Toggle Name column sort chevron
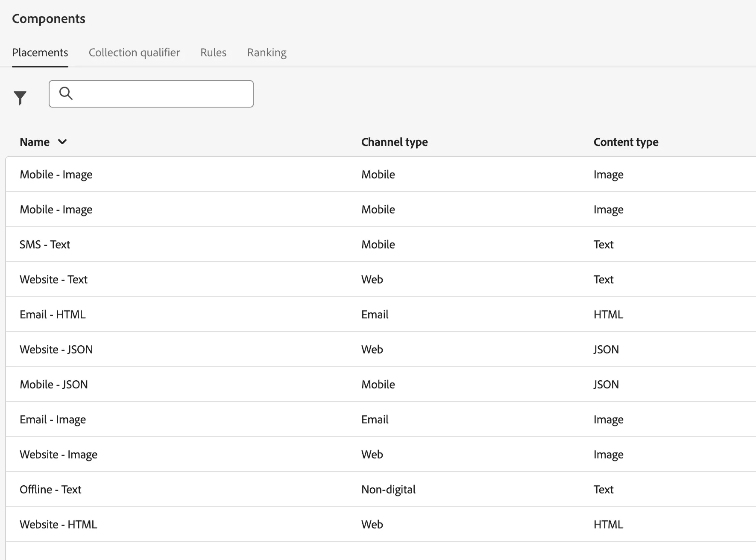 coord(62,142)
